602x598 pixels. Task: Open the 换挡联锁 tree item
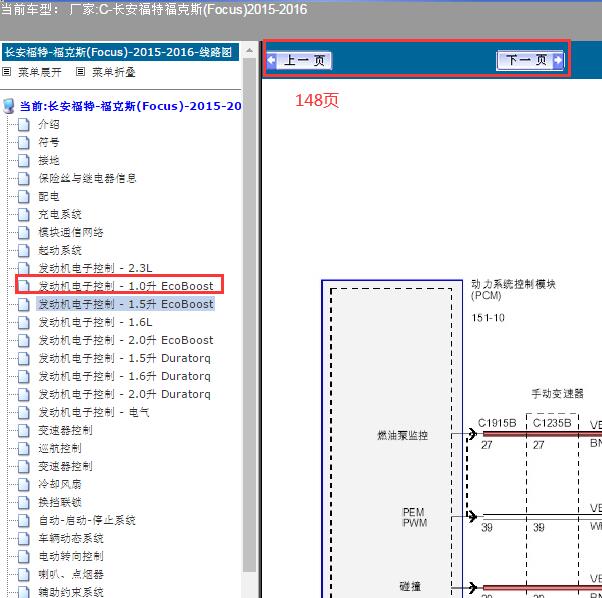point(60,502)
